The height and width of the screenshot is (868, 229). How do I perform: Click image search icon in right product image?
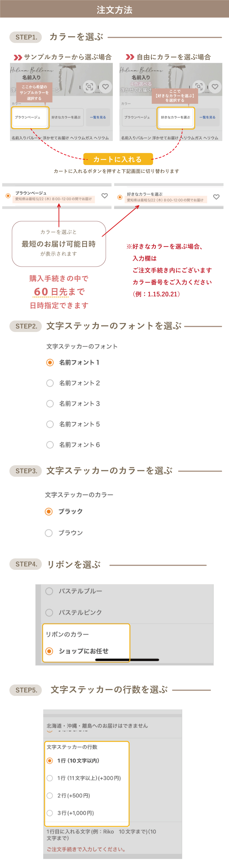point(199,87)
